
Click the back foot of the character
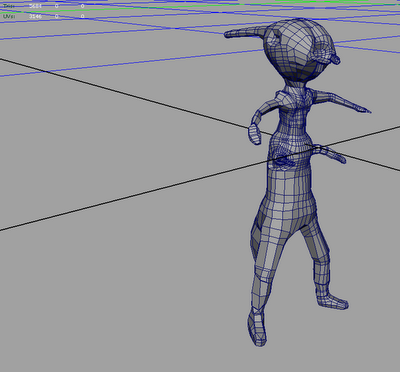332,301
